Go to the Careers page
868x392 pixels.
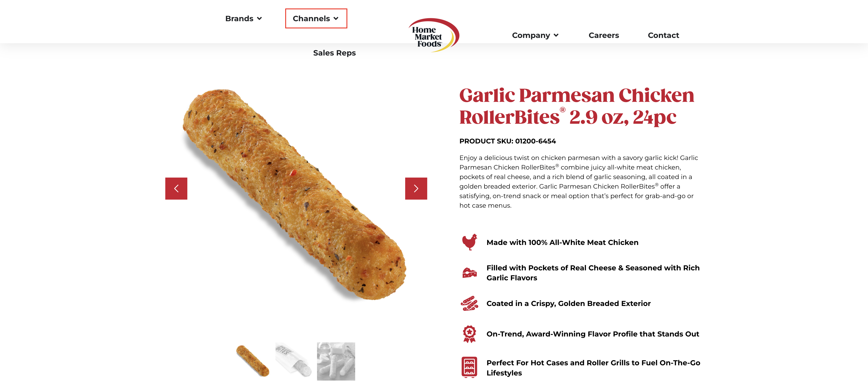[x=604, y=35]
